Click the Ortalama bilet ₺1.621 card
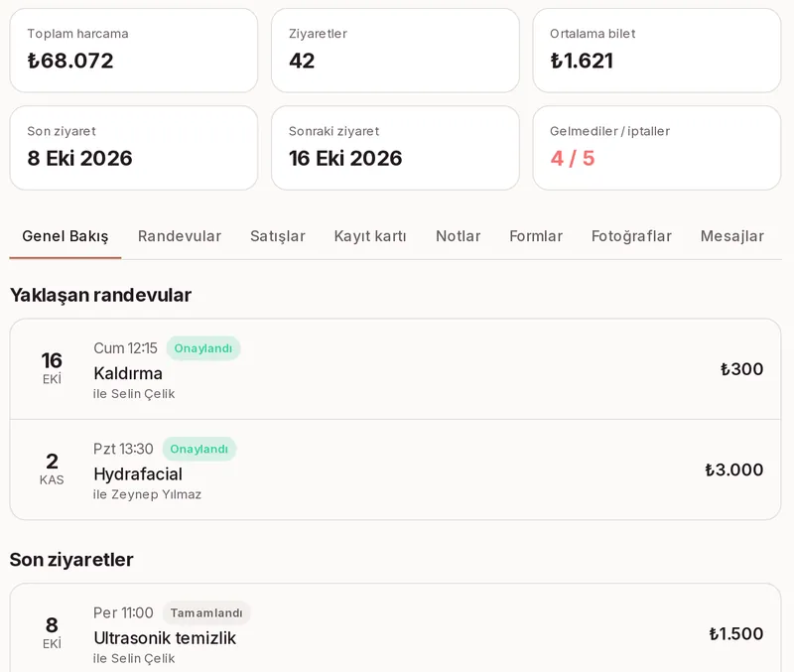This screenshot has height=672, width=794. pos(657,51)
